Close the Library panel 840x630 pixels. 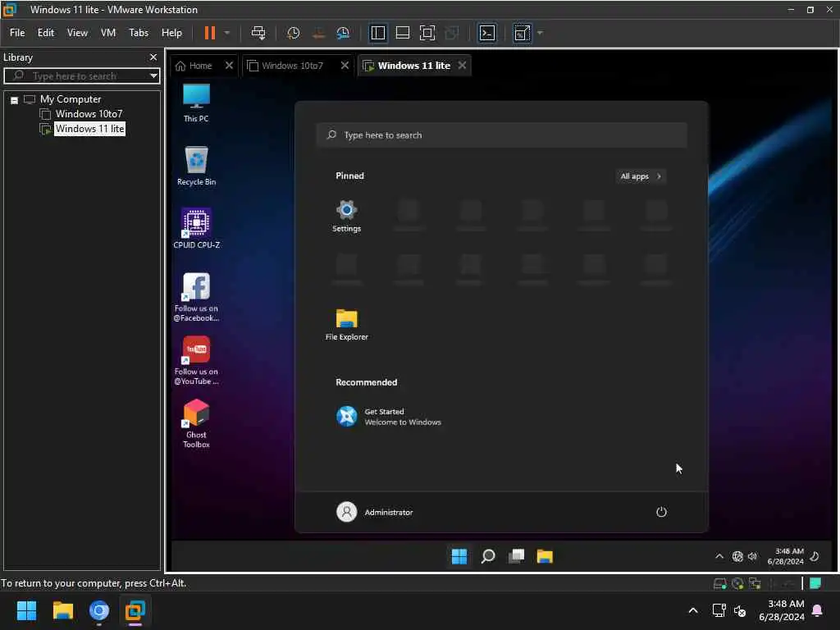153,57
